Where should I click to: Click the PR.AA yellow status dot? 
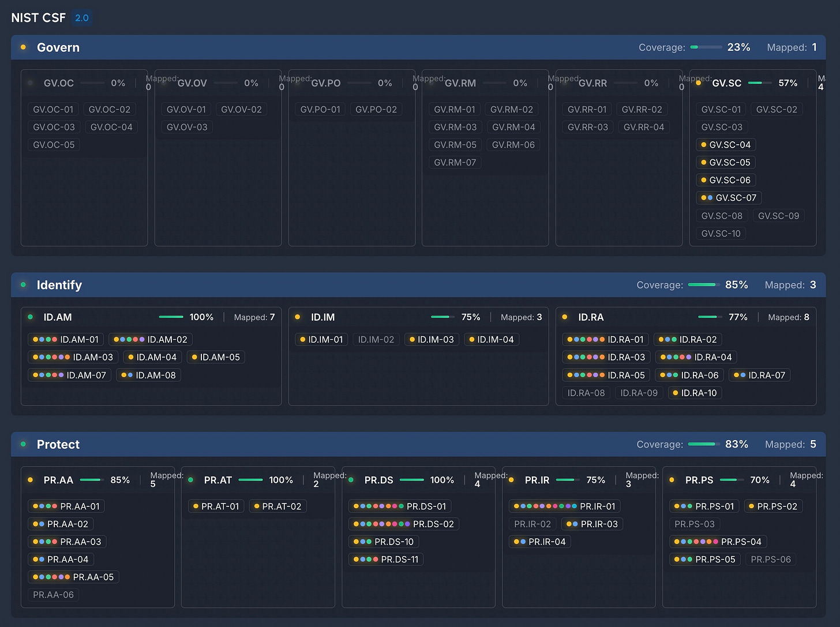[30, 479]
